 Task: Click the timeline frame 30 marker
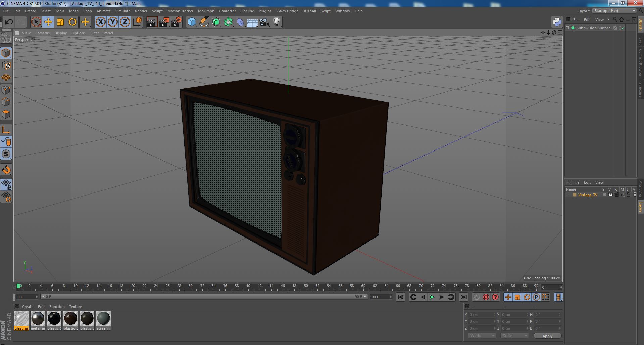tap(190, 286)
